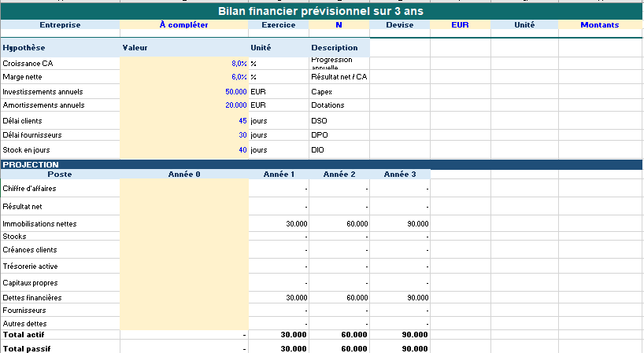
Task: Click the 'Chiffre d'affaires' row label
Action: [60, 188]
